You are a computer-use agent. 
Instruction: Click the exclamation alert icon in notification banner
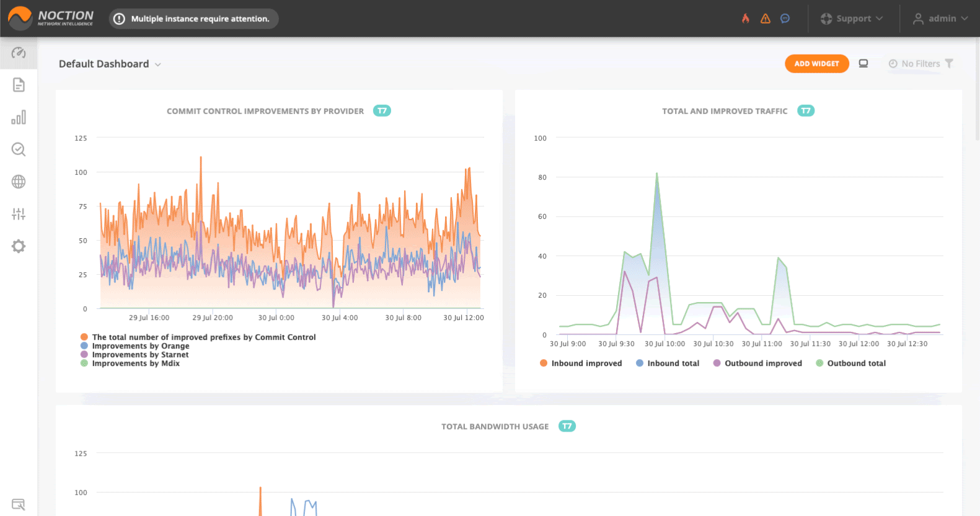[120, 19]
